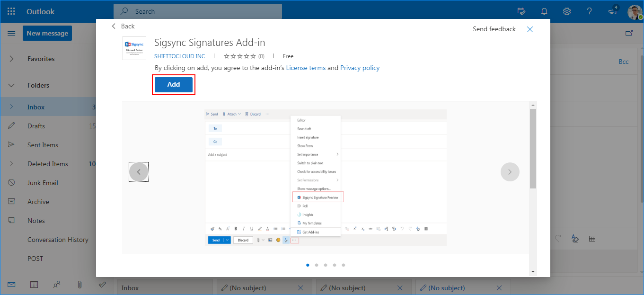
Task: Show next screenshot in carousel
Action: click(x=510, y=172)
